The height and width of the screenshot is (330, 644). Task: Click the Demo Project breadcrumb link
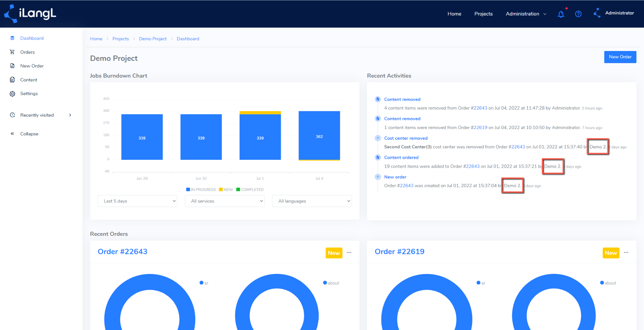tap(153, 39)
